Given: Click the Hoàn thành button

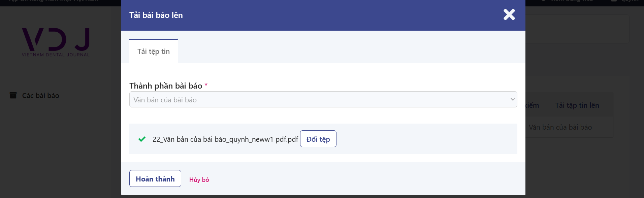Looking at the screenshot, I should point(155,179).
